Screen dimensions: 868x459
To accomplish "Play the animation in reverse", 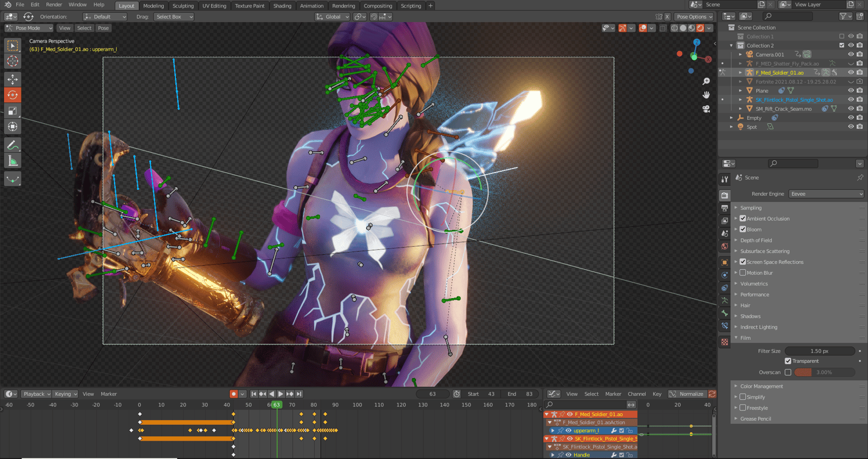I will (272, 394).
